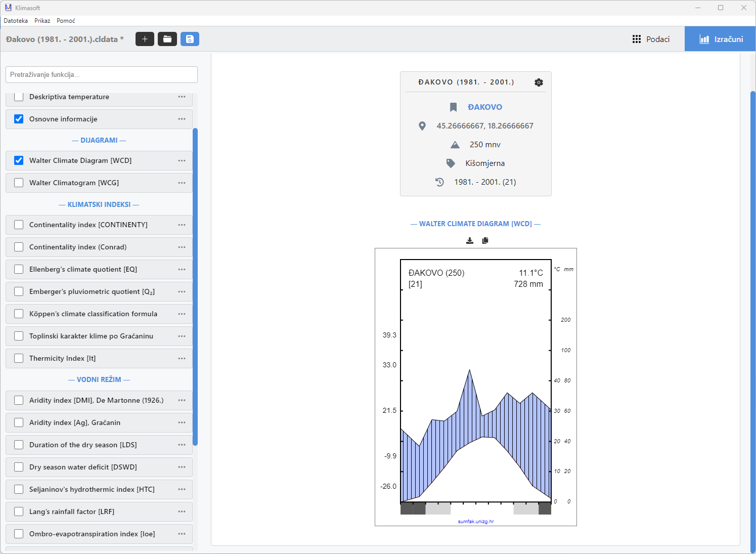This screenshot has width=756, height=554.
Task: Disable the Walter Climate Diagram [WCD] checkbox
Action: coord(19,160)
